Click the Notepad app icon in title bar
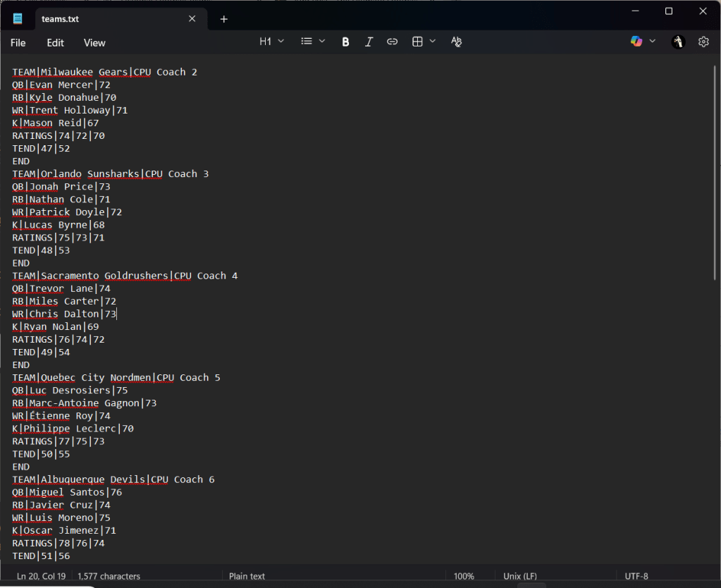The height and width of the screenshot is (588, 721). (x=18, y=19)
